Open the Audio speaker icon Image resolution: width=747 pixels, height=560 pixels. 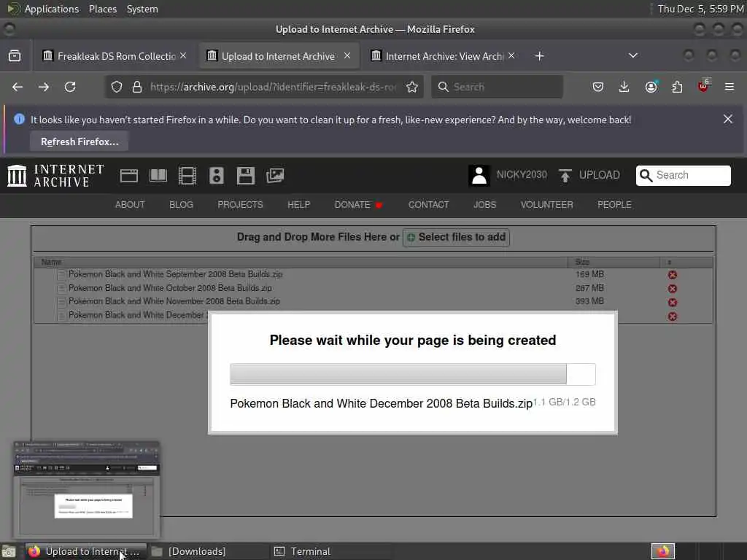coord(216,176)
